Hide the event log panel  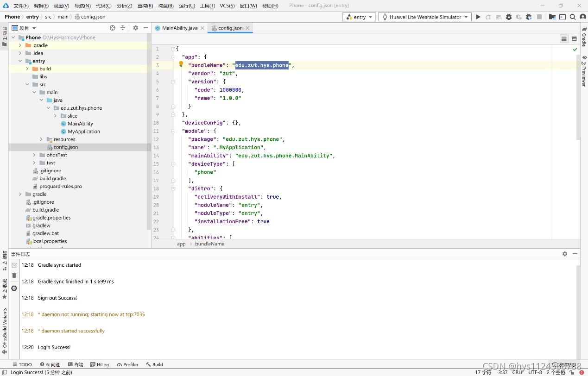(x=575, y=254)
